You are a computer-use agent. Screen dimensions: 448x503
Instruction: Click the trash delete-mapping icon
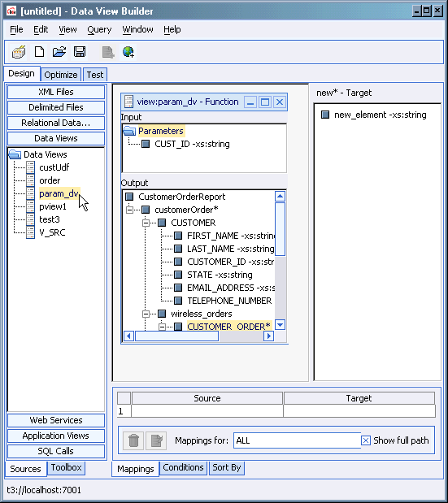[x=133, y=440]
